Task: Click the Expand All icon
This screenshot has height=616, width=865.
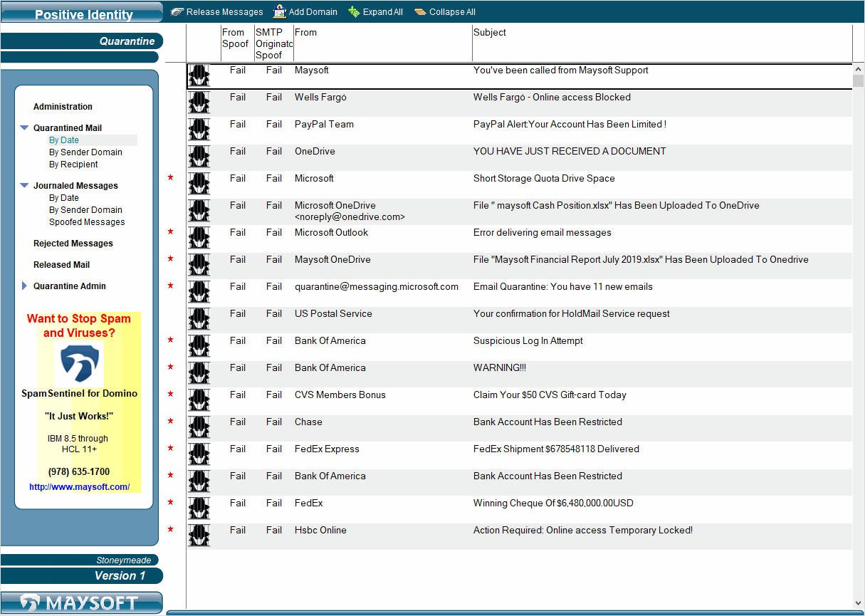Action: [353, 11]
